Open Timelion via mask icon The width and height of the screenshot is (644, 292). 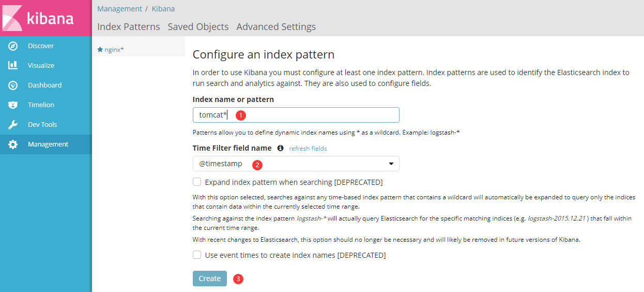(x=13, y=105)
